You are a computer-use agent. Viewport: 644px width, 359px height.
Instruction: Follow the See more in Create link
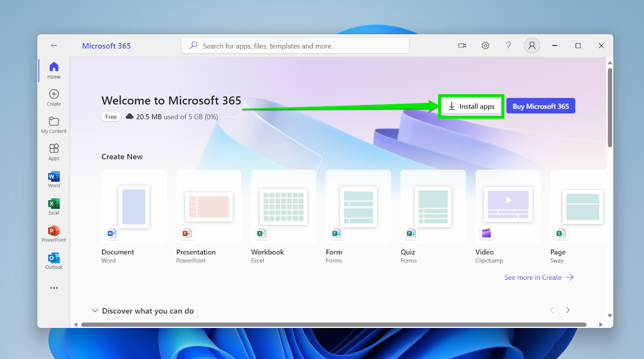click(539, 277)
